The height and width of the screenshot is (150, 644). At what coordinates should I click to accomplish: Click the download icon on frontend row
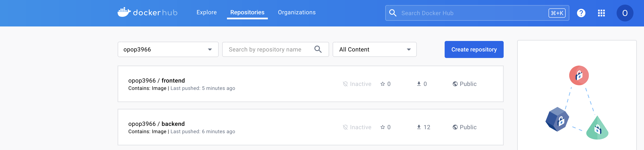click(419, 84)
